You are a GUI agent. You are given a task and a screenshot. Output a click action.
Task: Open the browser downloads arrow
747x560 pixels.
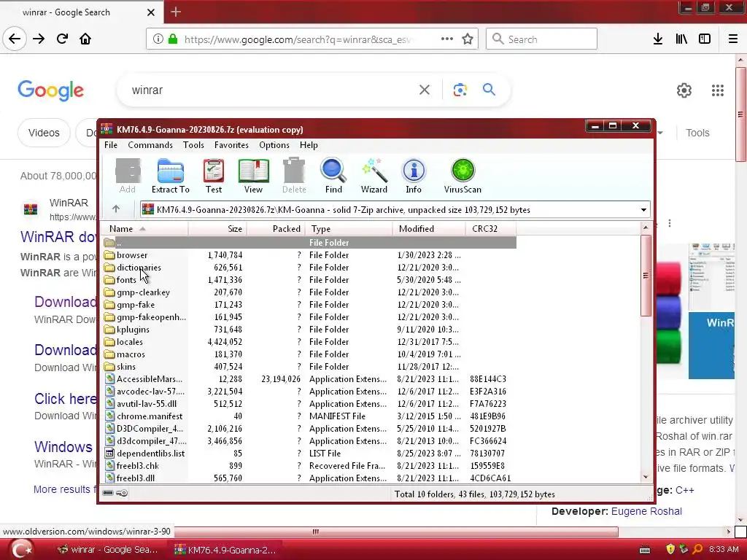(658, 39)
